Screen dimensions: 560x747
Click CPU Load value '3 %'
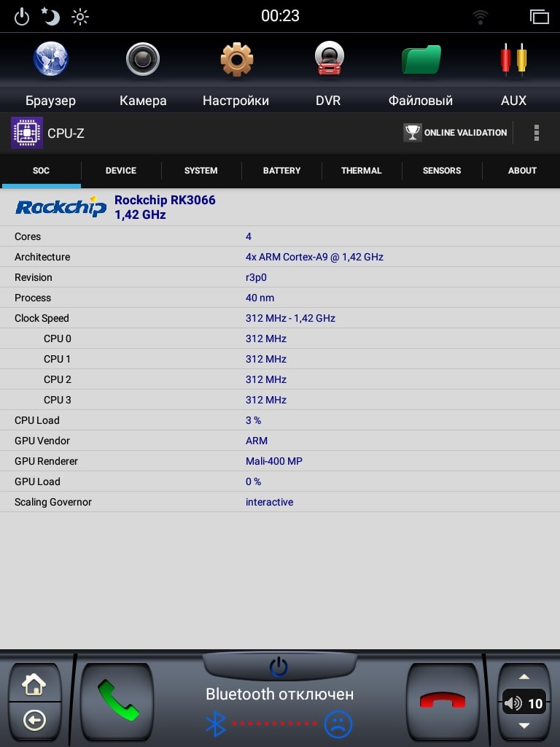click(x=253, y=420)
